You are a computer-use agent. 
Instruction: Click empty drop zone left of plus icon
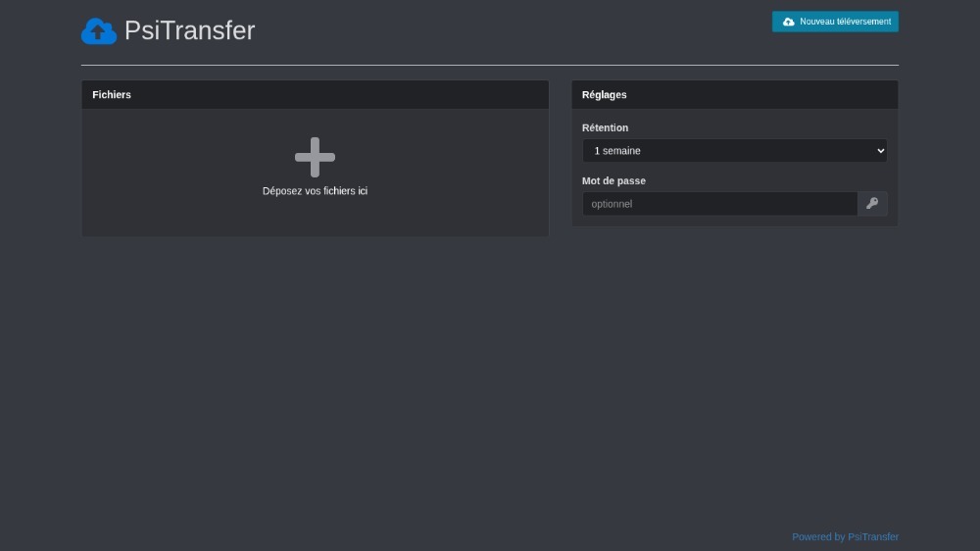(176, 167)
